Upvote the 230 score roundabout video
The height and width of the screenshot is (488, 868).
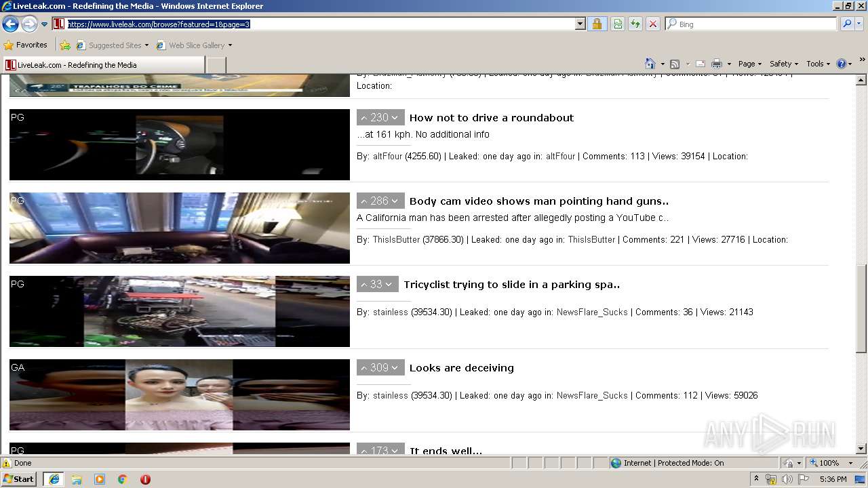tap(363, 118)
